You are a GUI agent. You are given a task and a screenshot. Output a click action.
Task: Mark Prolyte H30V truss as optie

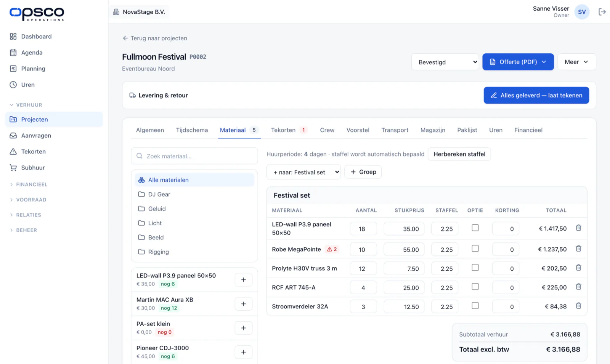pos(475,268)
